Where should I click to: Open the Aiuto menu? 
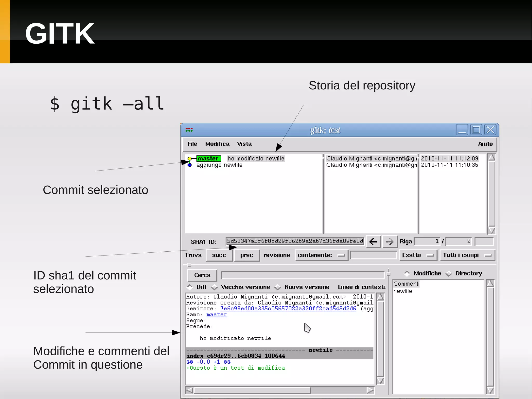pyautogui.click(x=485, y=144)
